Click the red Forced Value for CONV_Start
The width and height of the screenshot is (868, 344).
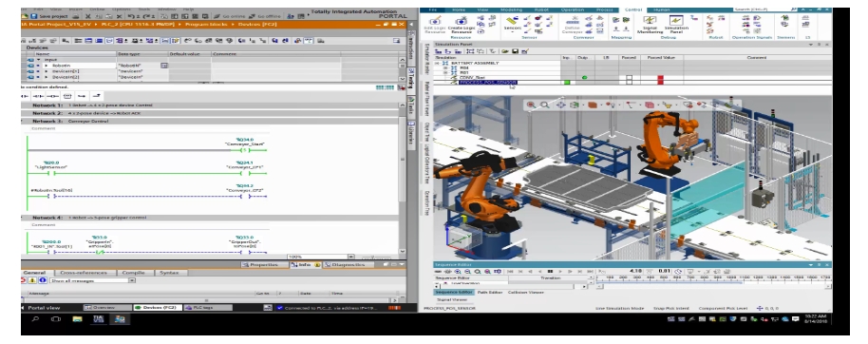pyautogui.click(x=660, y=79)
